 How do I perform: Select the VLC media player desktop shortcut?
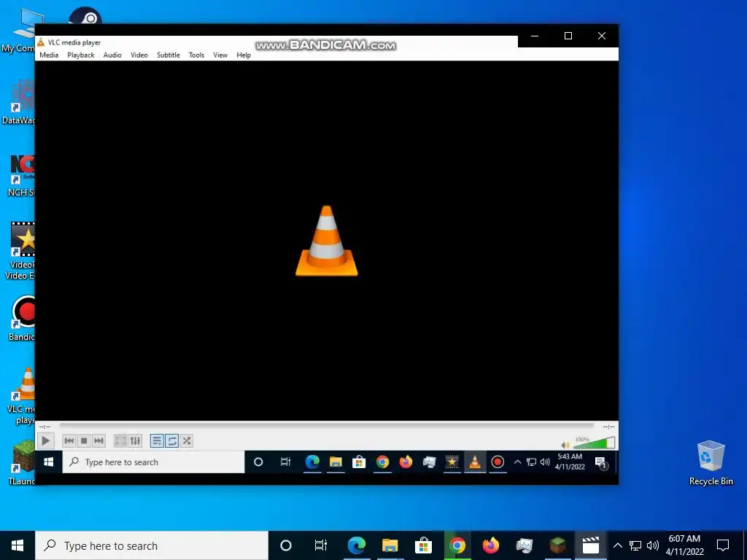(x=21, y=396)
